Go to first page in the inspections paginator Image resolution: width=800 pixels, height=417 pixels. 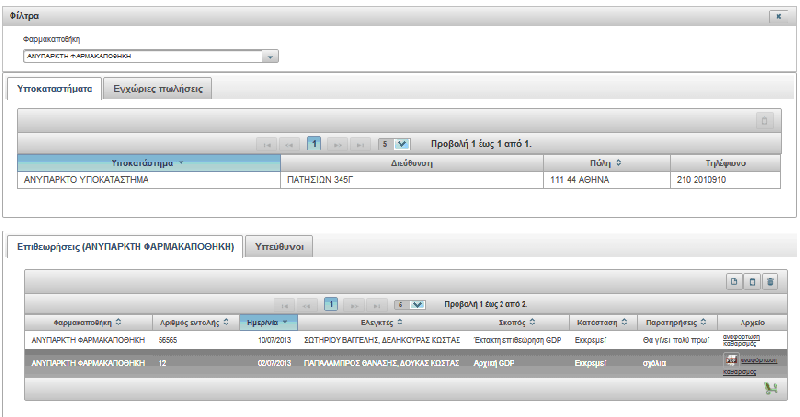coord(285,305)
